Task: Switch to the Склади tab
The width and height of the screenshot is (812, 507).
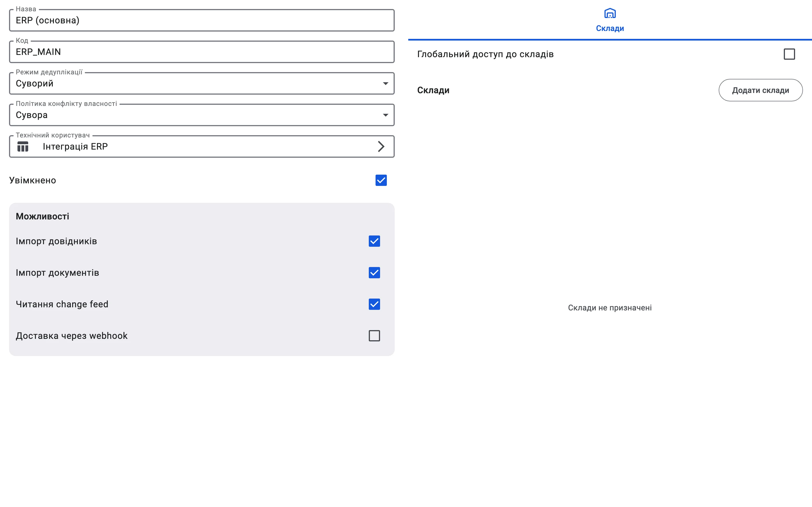Action: (610, 20)
